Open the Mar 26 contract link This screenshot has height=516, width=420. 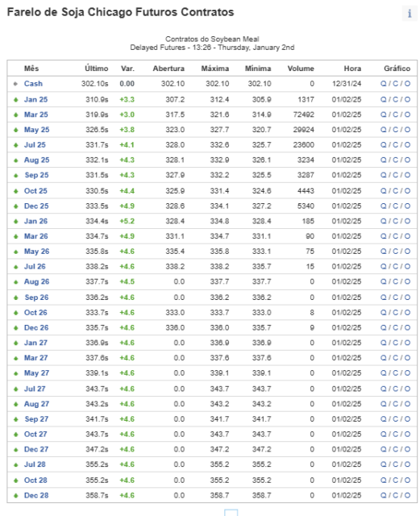click(x=36, y=236)
